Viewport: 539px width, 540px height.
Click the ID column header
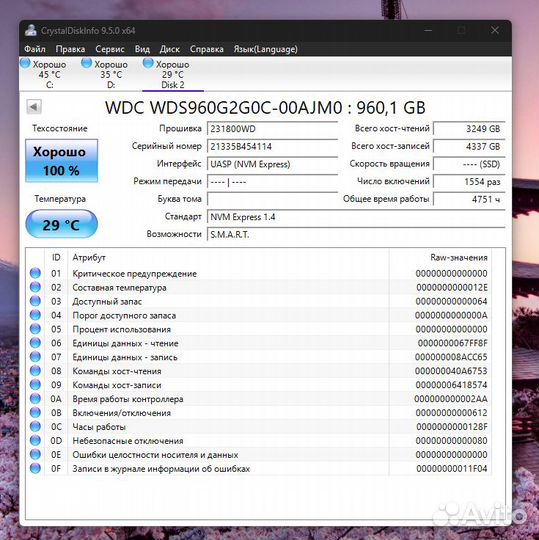(x=56, y=257)
